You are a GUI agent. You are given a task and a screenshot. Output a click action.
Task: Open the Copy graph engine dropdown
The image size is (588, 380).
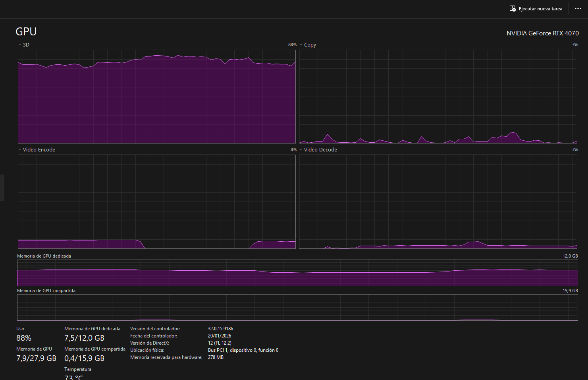click(301, 45)
